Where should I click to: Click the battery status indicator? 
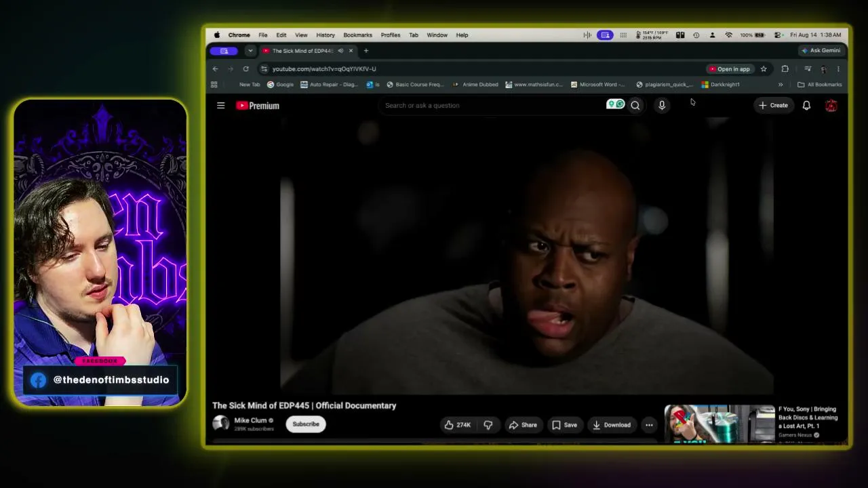(x=753, y=35)
